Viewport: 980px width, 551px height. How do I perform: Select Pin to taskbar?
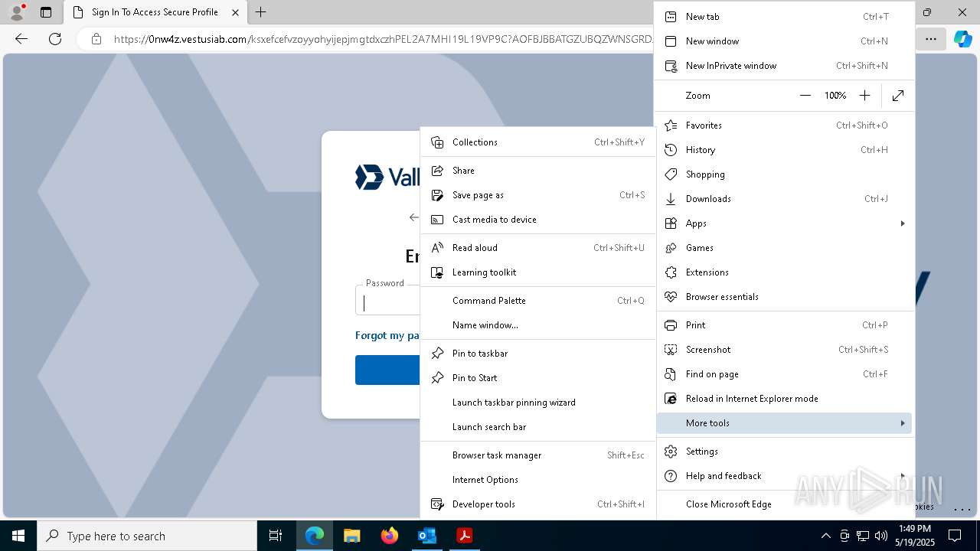coord(538,354)
